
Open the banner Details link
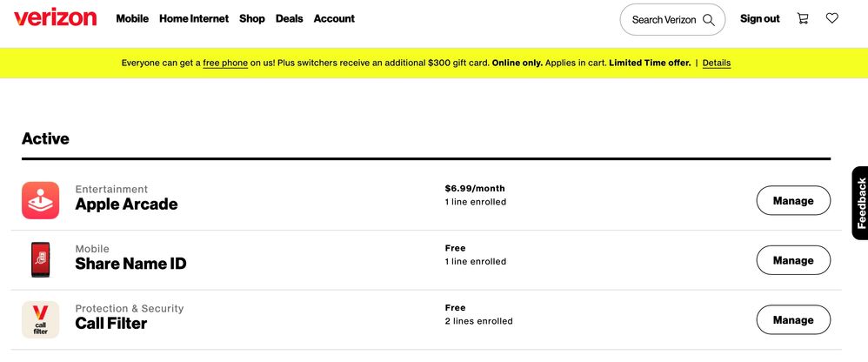click(717, 64)
